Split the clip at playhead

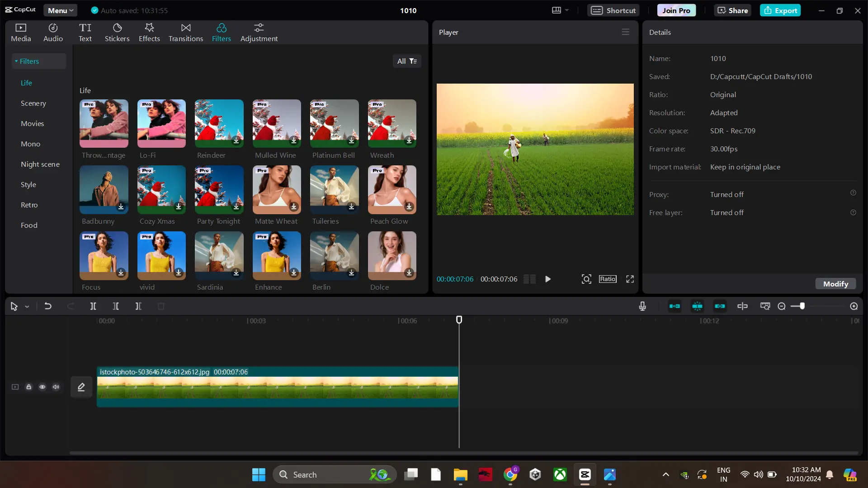click(x=93, y=306)
